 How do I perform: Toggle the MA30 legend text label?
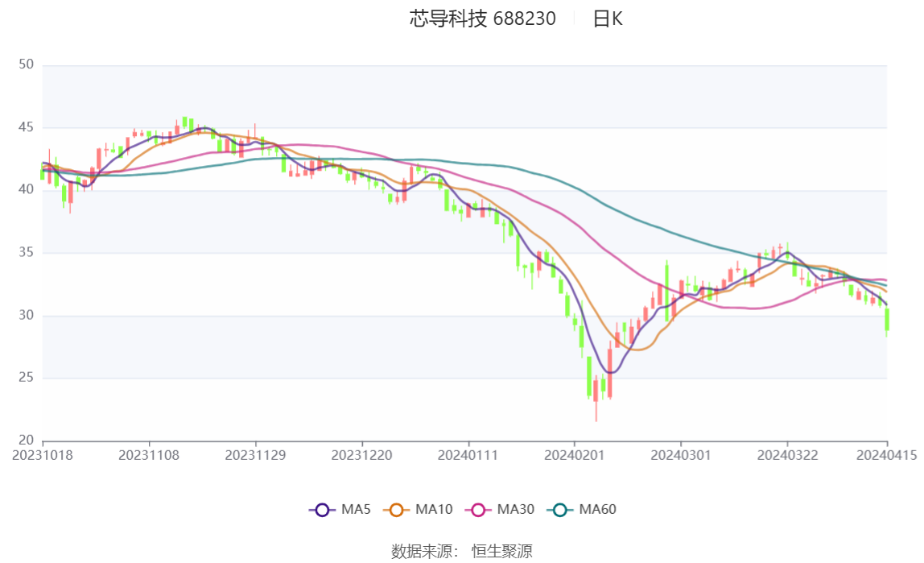click(x=515, y=509)
